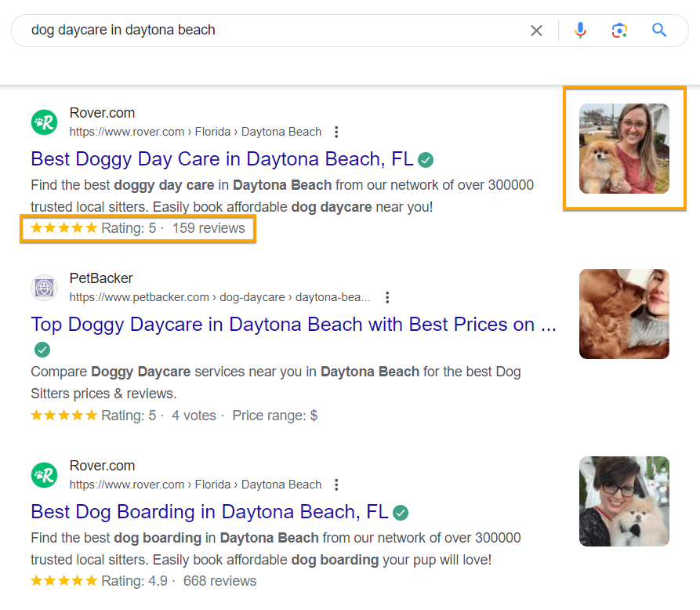
Task: Click the star rating of the PetBacker result
Action: pyautogui.click(x=63, y=416)
